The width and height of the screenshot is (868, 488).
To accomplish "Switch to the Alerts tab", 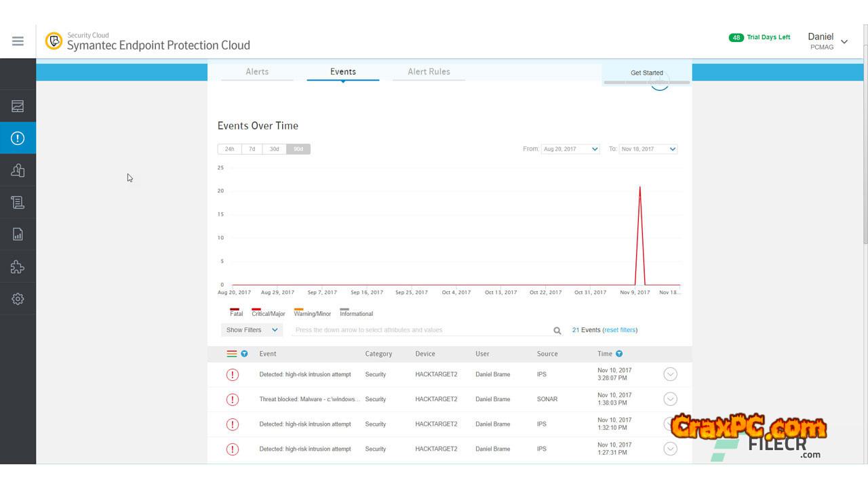I will coord(257,72).
